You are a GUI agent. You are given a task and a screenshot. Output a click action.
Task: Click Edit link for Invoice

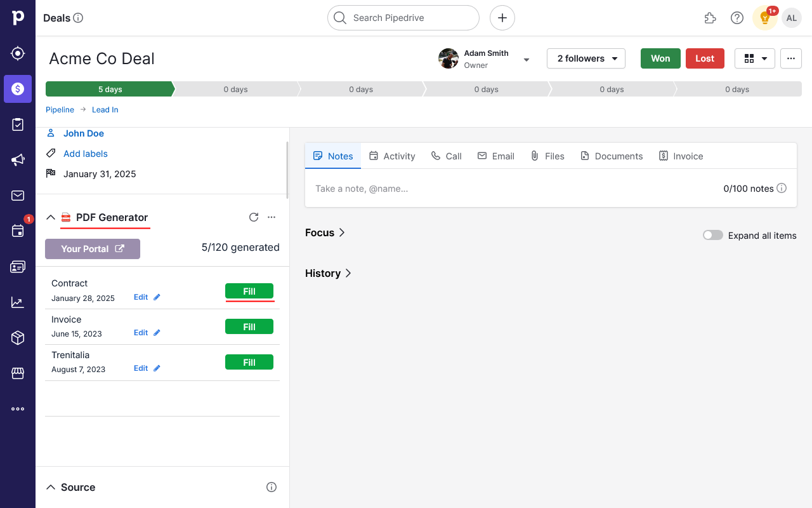pos(141,333)
